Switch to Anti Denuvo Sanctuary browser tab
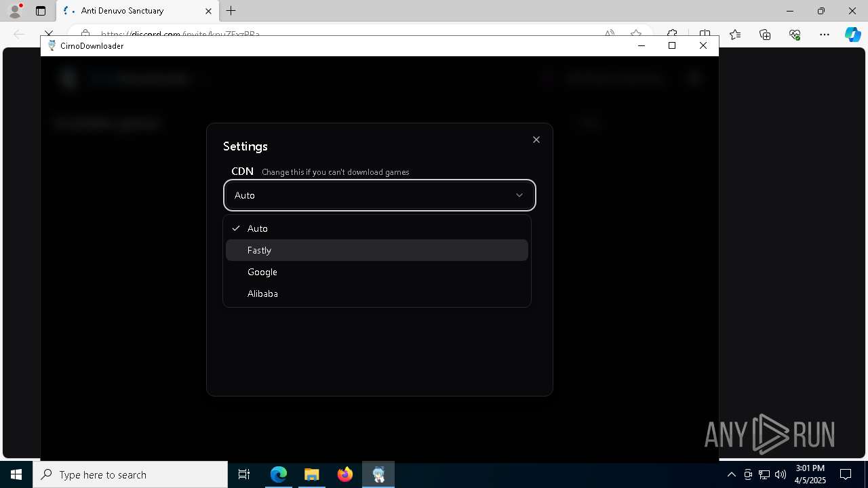Image resolution: width=868 pixels, height=488 pixels. pos(137,11)
